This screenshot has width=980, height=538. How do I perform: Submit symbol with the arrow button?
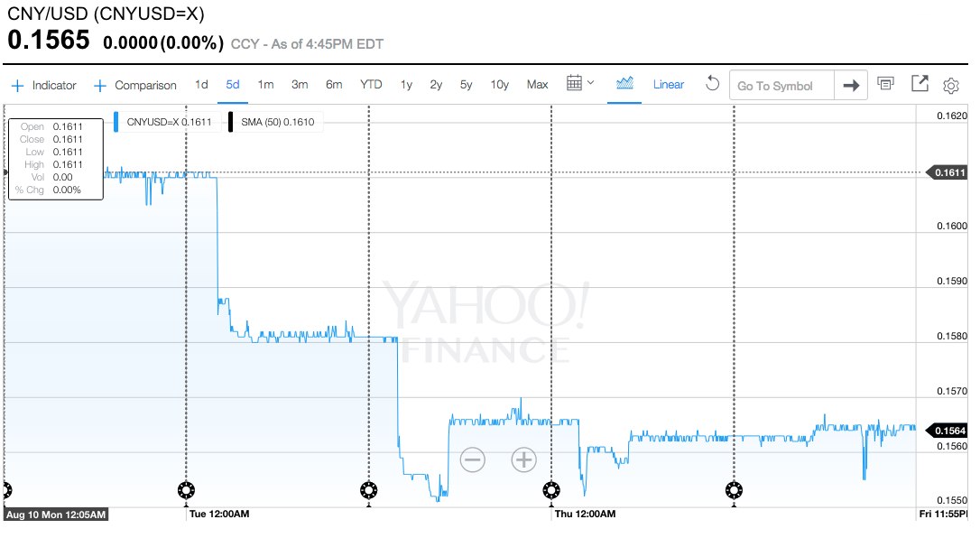click(x=851, y=86)
